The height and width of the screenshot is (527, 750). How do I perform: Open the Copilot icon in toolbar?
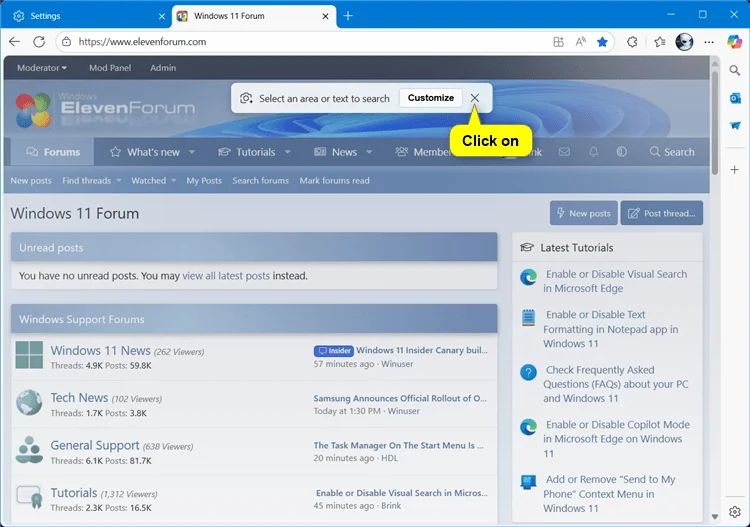[734, 42]
